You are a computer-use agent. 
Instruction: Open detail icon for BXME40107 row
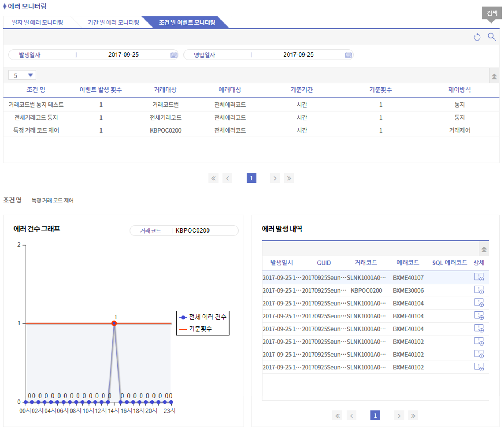tap(479, 277)
